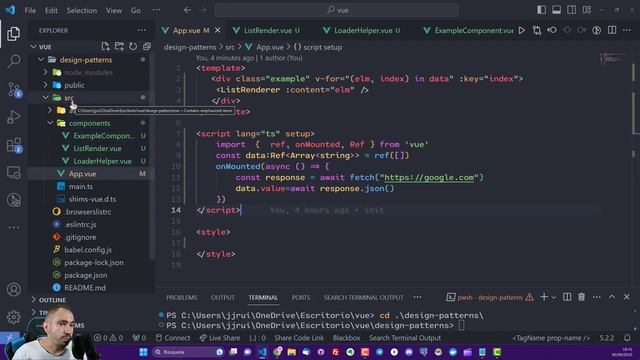
Task: Switch to ExampleComponent.vue editor tab
Action: point(473,30)
